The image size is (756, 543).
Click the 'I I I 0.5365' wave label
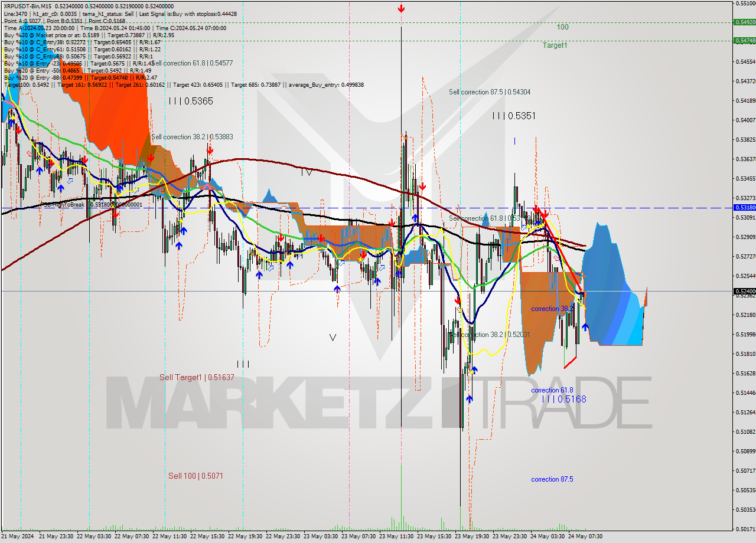point(191,102)
